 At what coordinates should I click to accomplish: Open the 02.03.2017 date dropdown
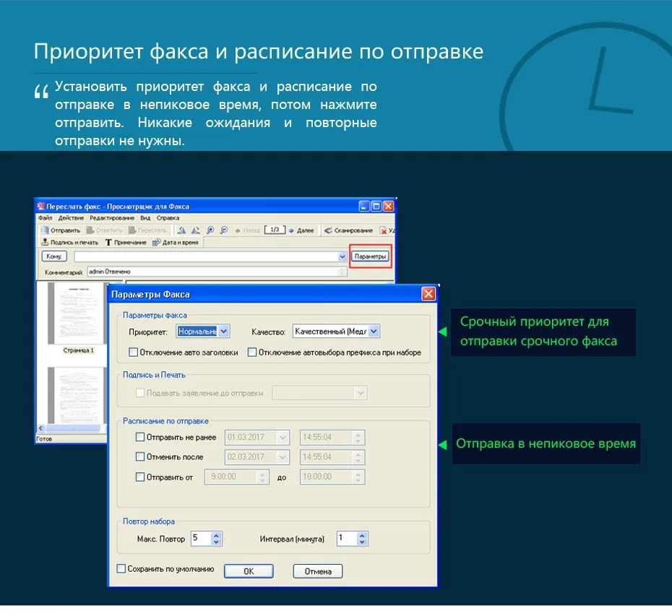[283, 457]
